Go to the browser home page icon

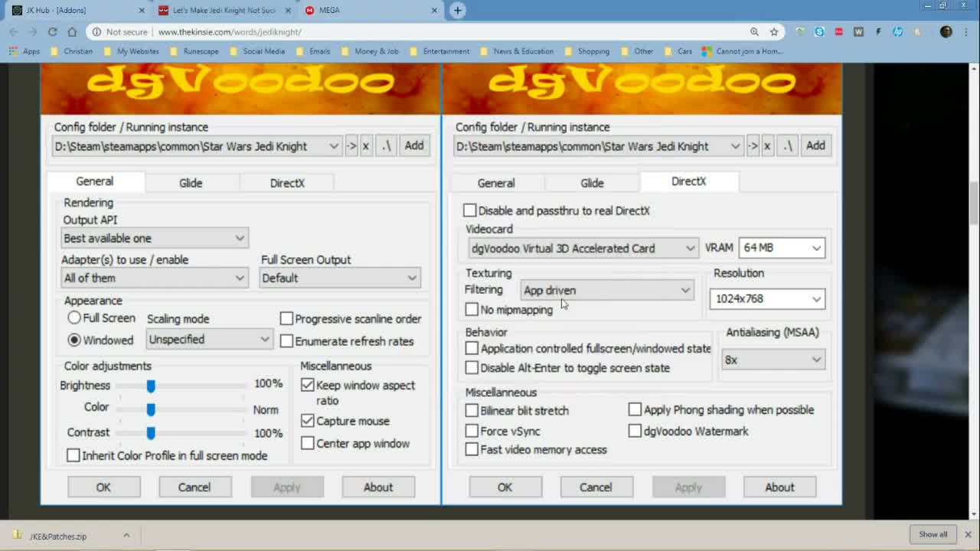tap(72, 31)
